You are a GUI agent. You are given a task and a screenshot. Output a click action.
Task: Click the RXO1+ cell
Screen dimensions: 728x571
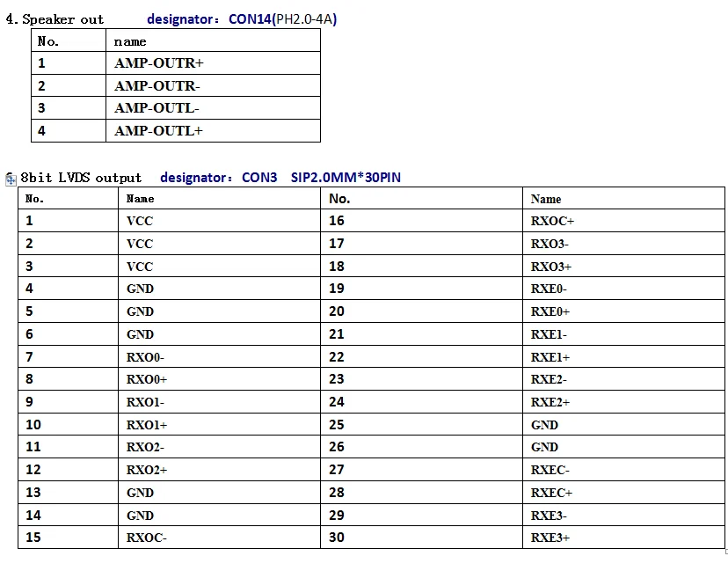(219, 425)
